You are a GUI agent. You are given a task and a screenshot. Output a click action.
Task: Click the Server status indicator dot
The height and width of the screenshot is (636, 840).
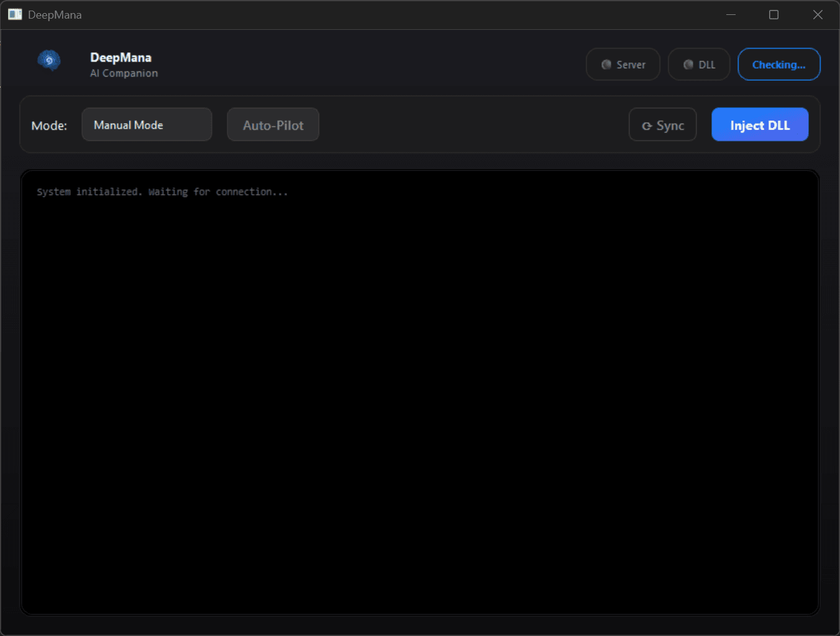pyautogui.click(x=606, y=64)
